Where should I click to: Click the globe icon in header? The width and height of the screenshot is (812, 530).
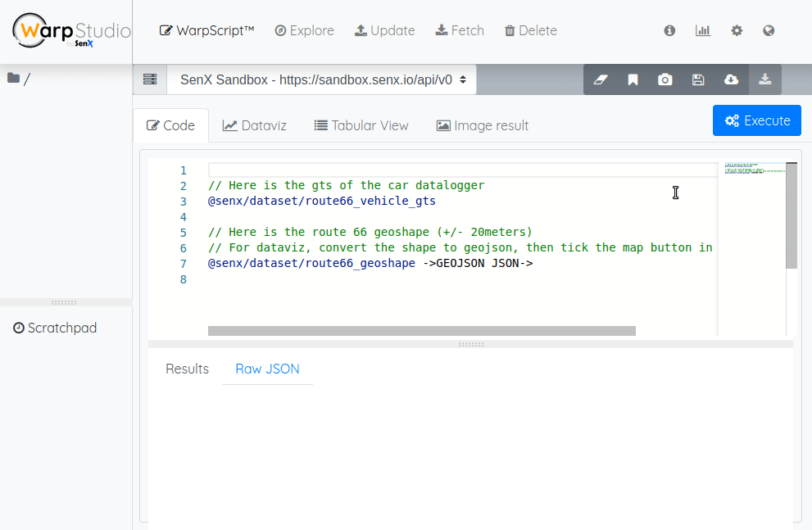769,30
